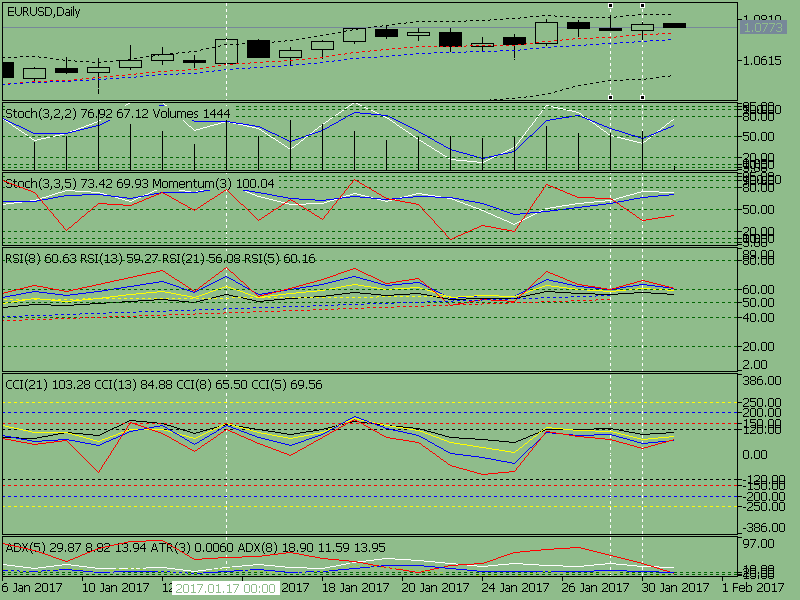Click the 40.00 level in the RSI panel
The width and height of the screenshot is (800, 600).
[758, 318]
